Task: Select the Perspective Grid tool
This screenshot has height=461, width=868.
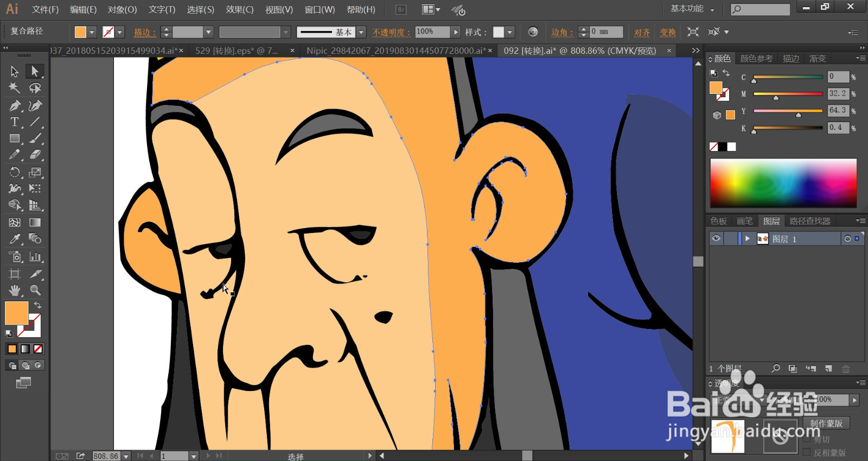Action: (x=35, y=205)
